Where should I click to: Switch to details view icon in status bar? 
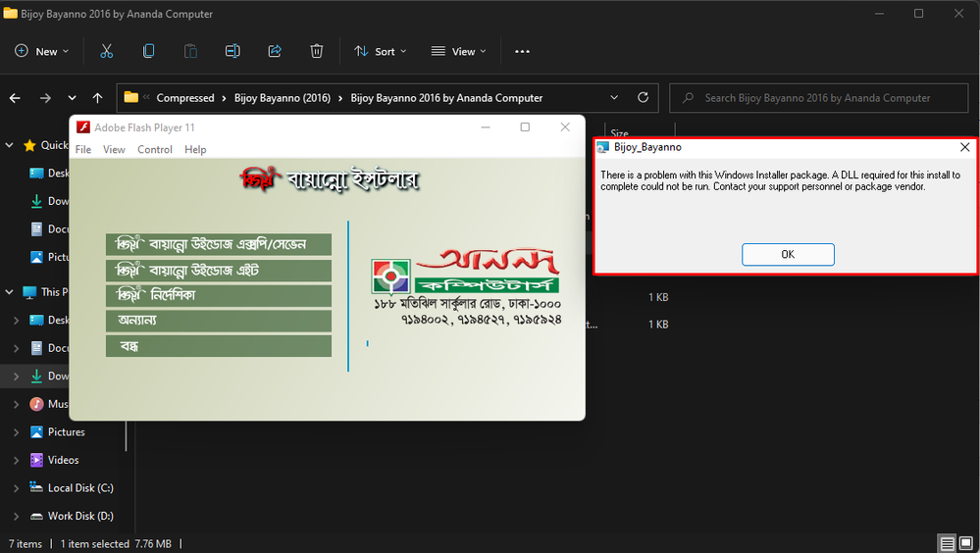pos(948,543)
